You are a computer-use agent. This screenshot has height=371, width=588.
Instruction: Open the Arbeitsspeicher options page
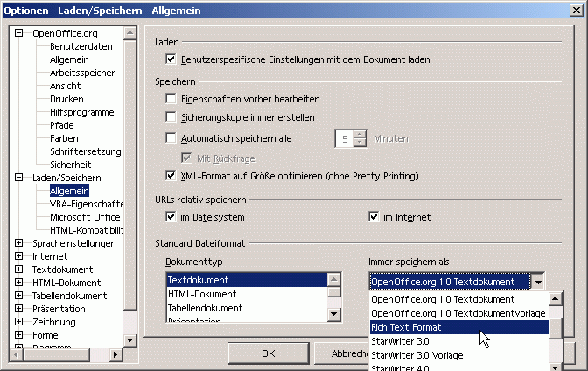click(x=82, y=73)
